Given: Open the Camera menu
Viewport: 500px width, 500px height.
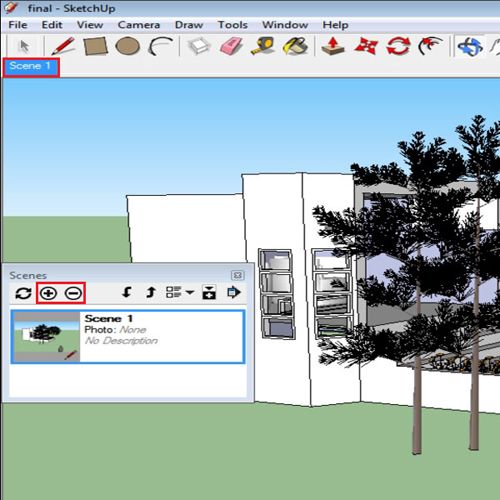Looking at the screenshot, I should tap(139, 25).
